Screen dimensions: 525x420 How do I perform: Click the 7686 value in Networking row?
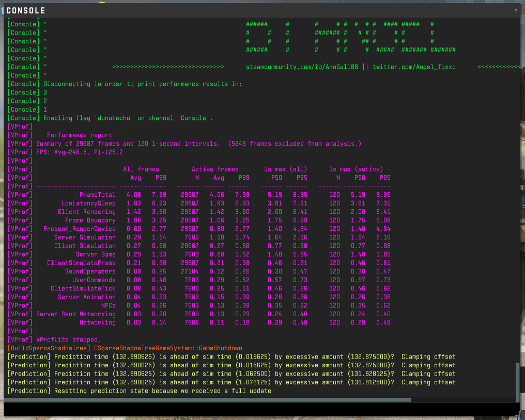coord(192,322)
